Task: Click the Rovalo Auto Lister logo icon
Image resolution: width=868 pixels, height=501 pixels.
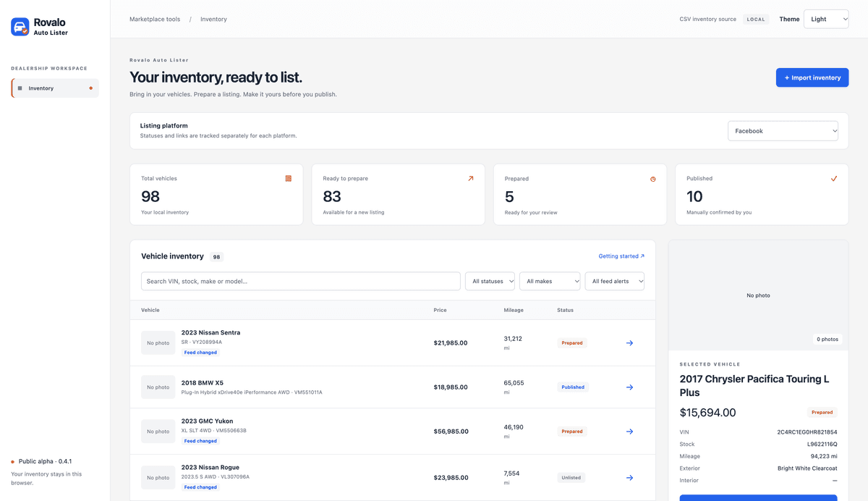Action: [20, 27]
